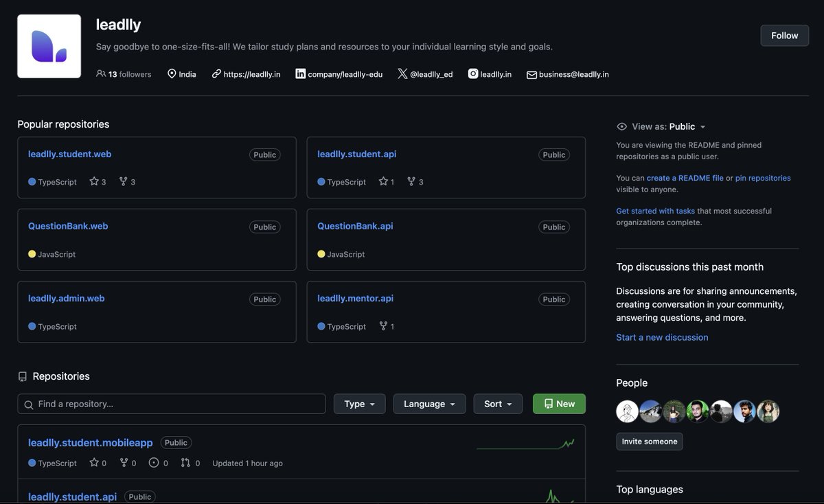
Task: Click the JavaScript language label on QuestionBank.api
Action: click(345, 254)
